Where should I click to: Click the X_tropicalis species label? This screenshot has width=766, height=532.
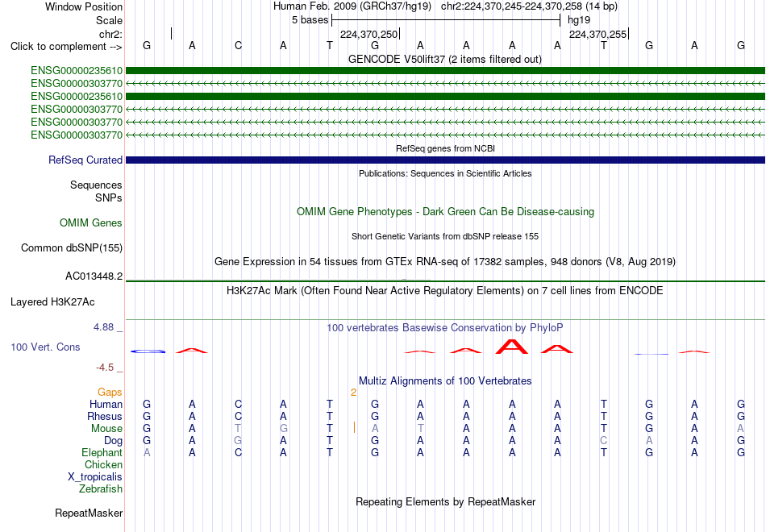[x=95, y=477]
